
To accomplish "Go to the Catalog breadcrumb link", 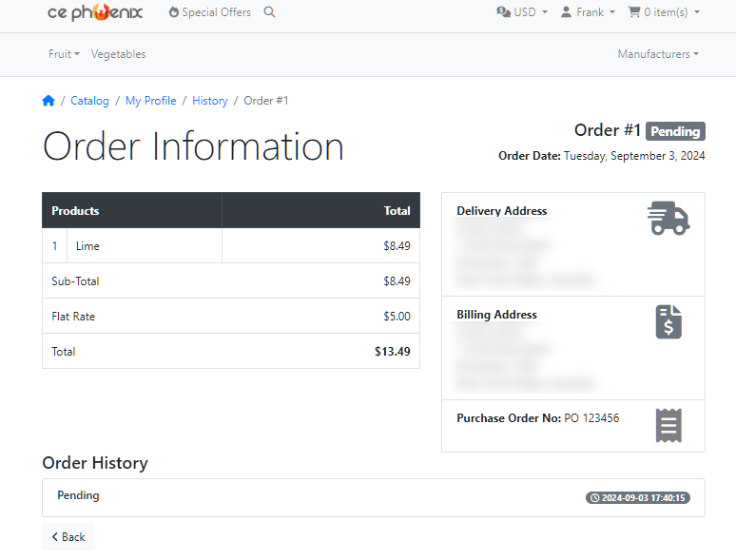I will click(89, 101).
